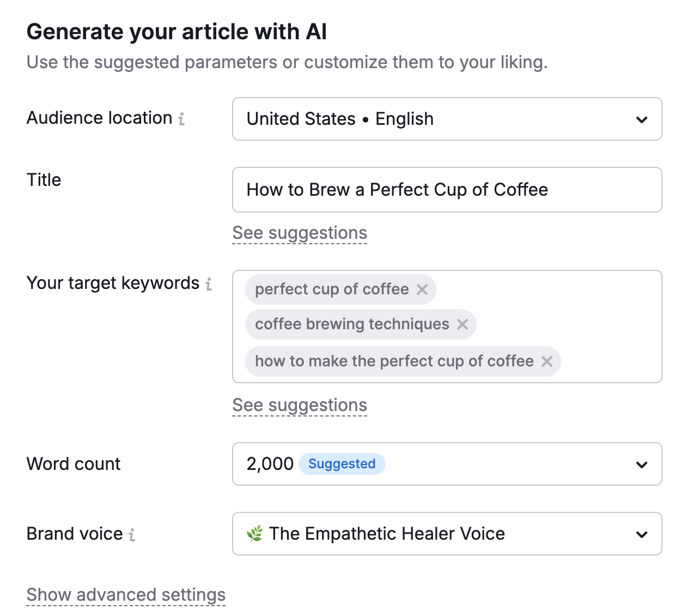Show advanced settings
Viewport: 681px width, 616px height.
point(126,595)
